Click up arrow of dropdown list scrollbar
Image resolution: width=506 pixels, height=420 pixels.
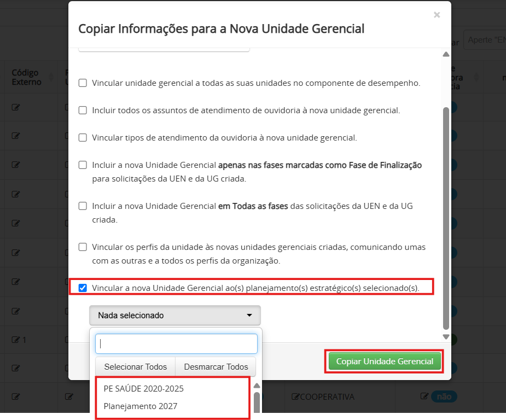(x=257, y=386)
